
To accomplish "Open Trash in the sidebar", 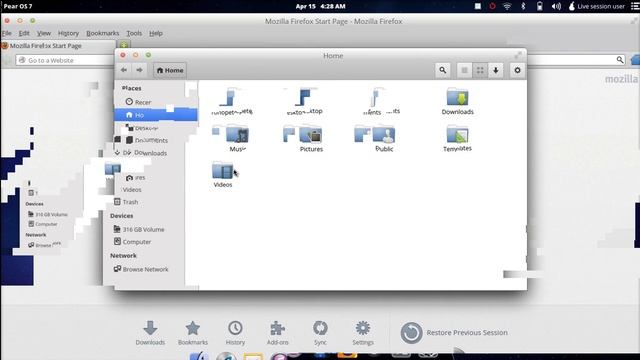I will pos(126,202).
